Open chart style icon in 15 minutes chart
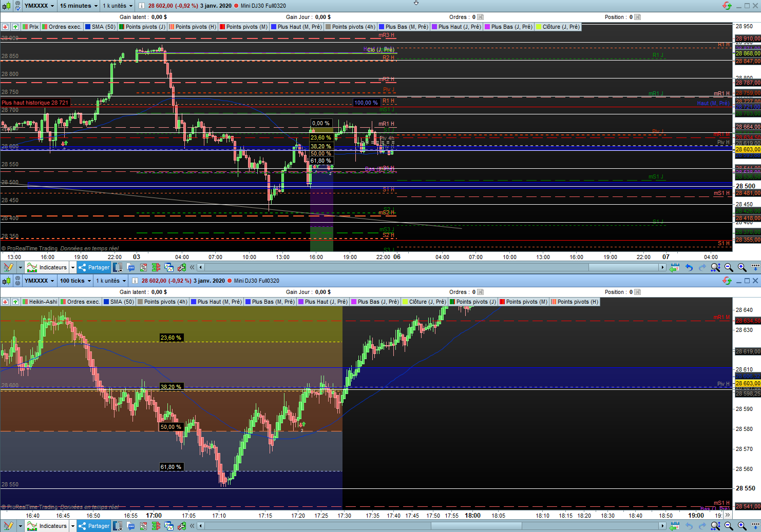This screenshot has height=532, width=761. (6, 6)
